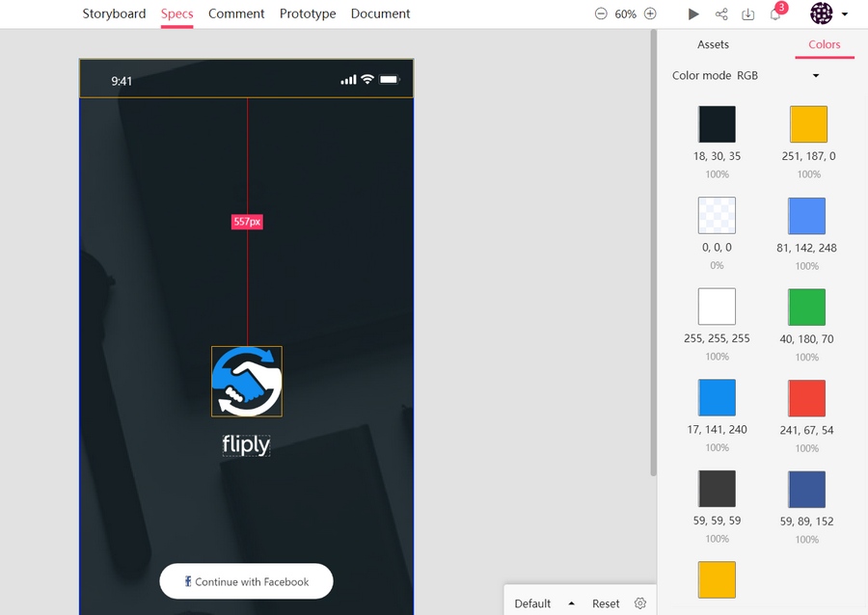Click the red 241, 67, 54 swatch
868x615 pixels.
(x=806, y=398)
